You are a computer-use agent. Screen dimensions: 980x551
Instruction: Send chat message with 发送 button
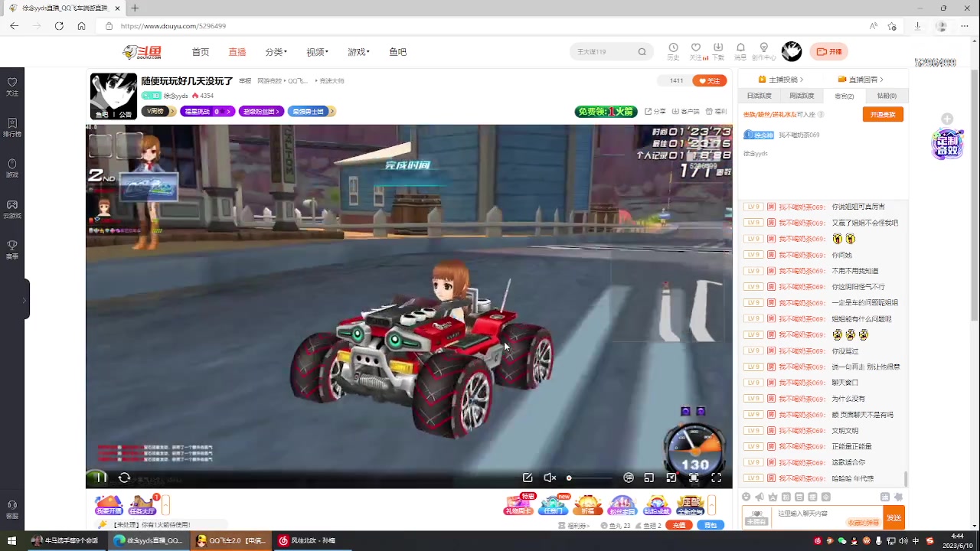[893, 518]
